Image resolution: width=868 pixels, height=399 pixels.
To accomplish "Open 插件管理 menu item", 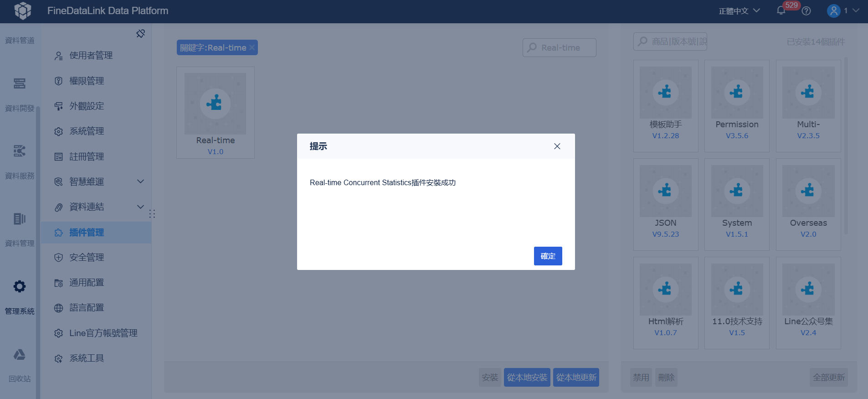I will (x=96, y=232).
